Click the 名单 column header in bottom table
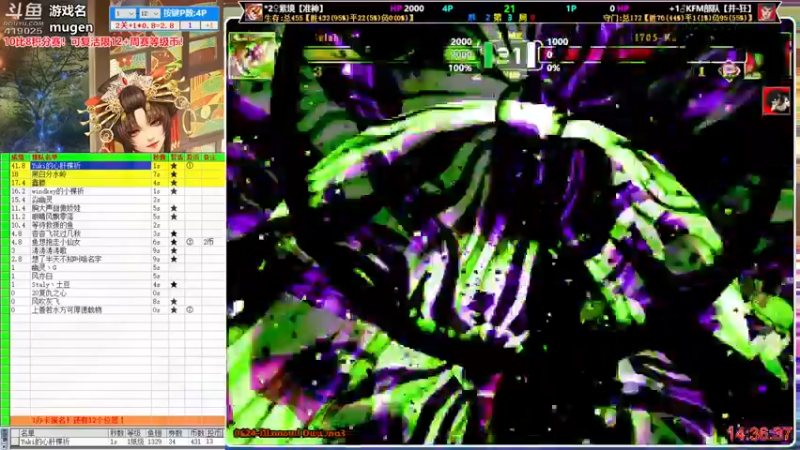The image size is (800, 450). [28, 433]
